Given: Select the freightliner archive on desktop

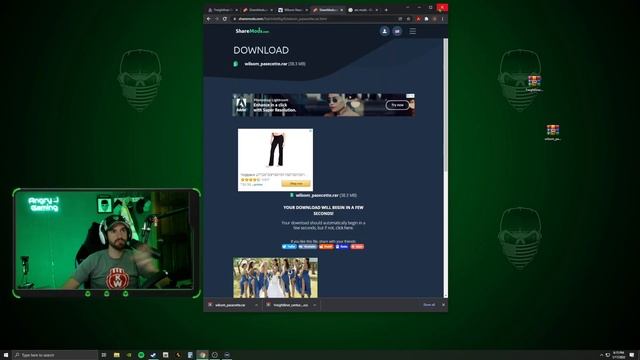Looking at the screenshot, I should pyautogui.click(x=534, y=83).
